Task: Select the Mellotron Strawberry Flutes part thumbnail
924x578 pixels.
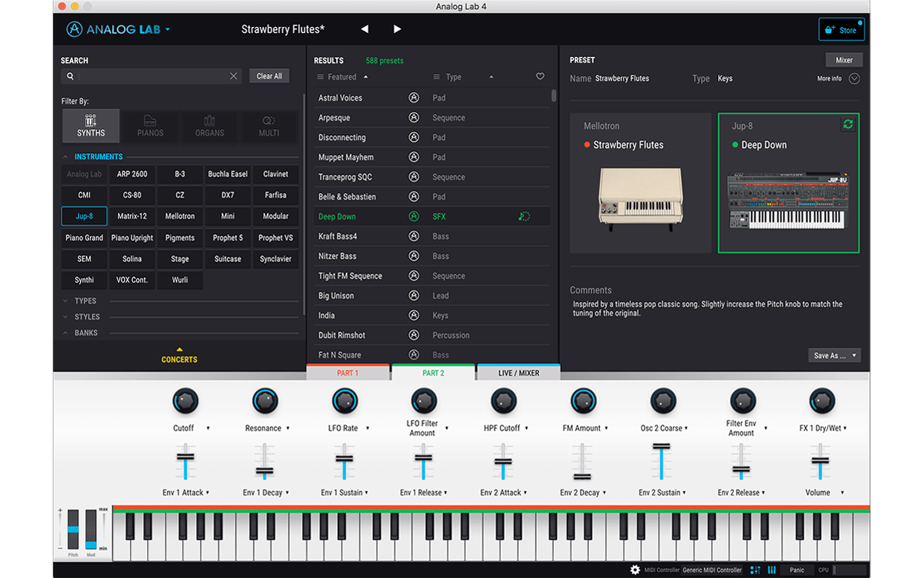Action: [641, 183]
